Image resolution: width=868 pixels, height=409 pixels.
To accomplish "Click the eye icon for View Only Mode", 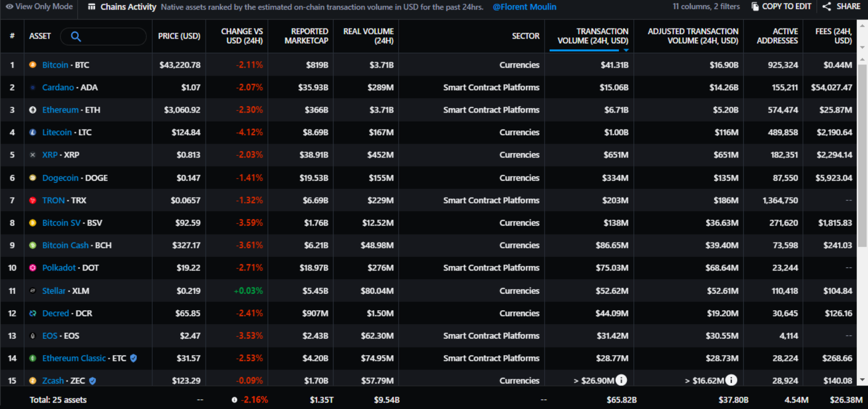I will coord(9,7).
